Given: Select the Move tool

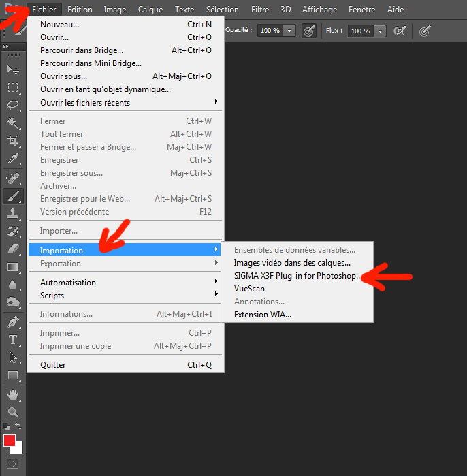Looking at the screenshot, I should 13,70.
